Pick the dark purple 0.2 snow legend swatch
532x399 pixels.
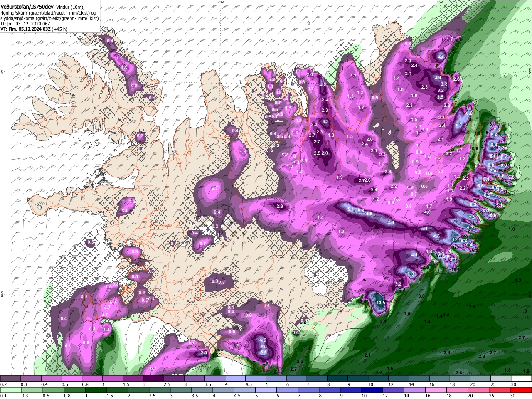[x=10, y=379]
